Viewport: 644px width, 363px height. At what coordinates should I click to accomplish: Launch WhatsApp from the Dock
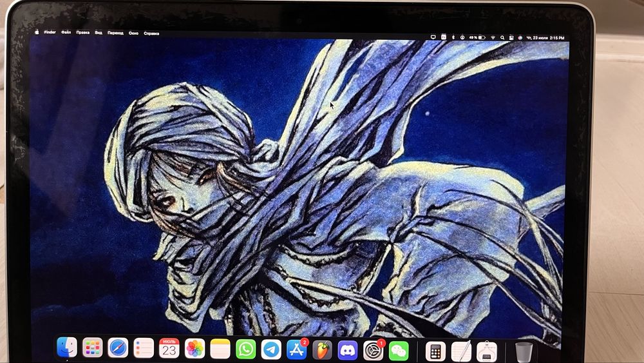[245, 350]
